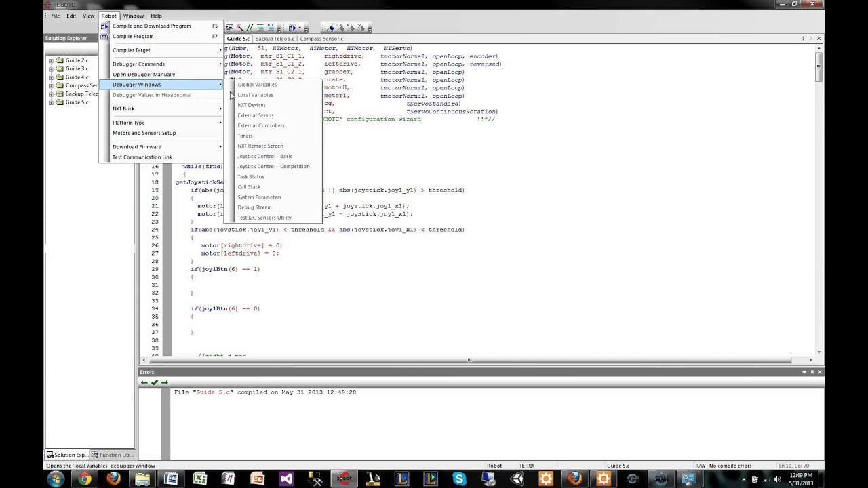Select Local Variables debugger window
The height and width of the screenshot is (488, 868).
click(273, 95)
